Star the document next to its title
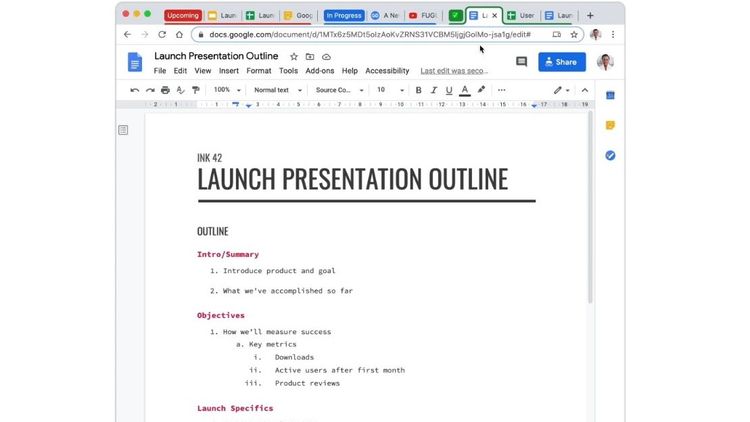This screenshot has height=422, width=750. [294, 57]
